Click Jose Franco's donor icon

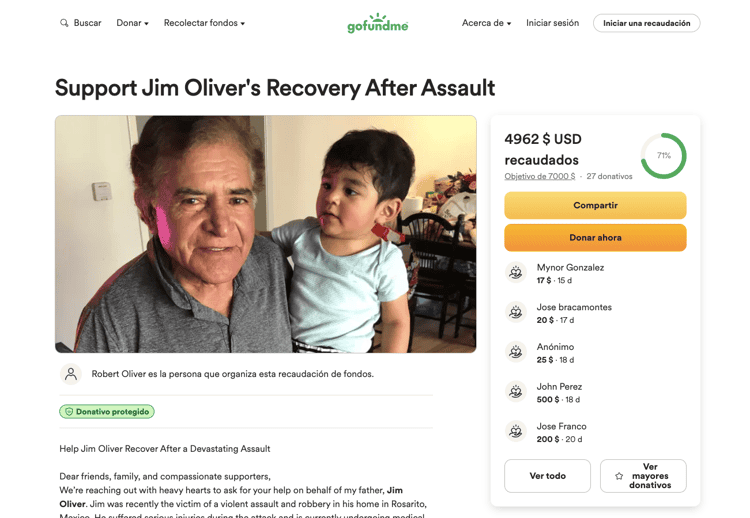516,432
